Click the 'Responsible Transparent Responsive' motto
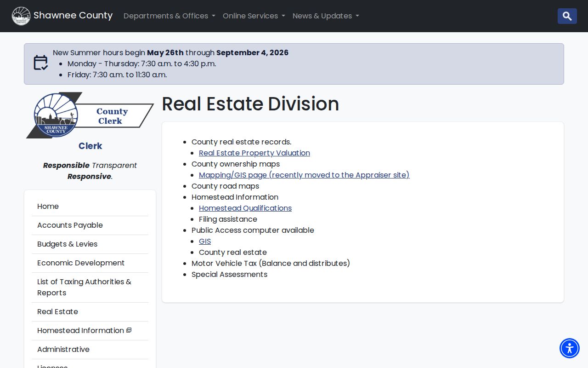Viewport: 588px width, 368px height. pyautogui.click(x=90, y=171)
